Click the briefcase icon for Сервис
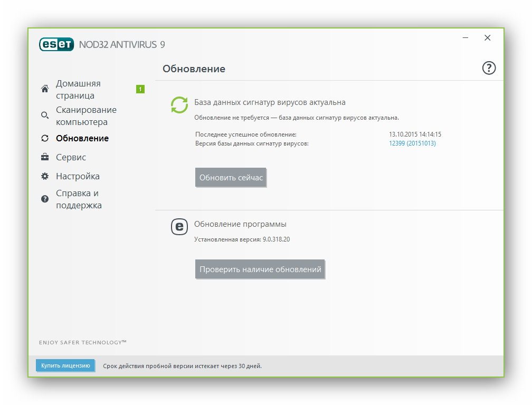532x405 pixels. tap(45, 157)
